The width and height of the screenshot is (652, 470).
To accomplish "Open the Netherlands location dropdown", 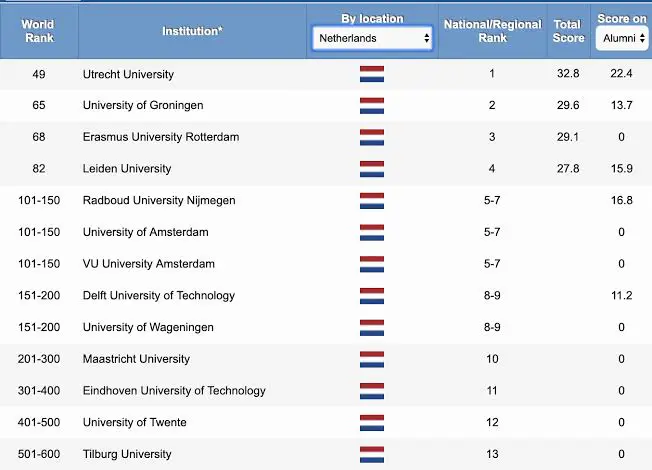I will coord(372,38).
